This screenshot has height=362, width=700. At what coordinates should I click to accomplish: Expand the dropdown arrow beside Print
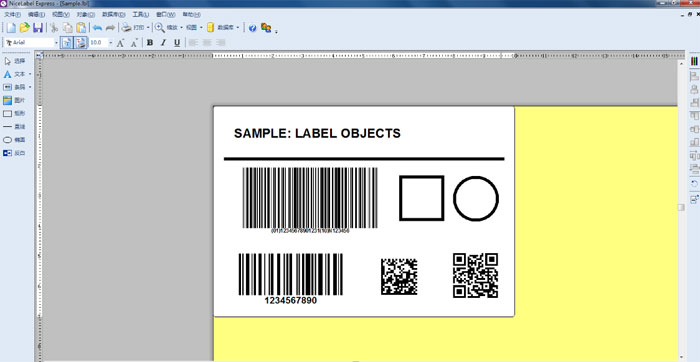click(x=148, y=28)
